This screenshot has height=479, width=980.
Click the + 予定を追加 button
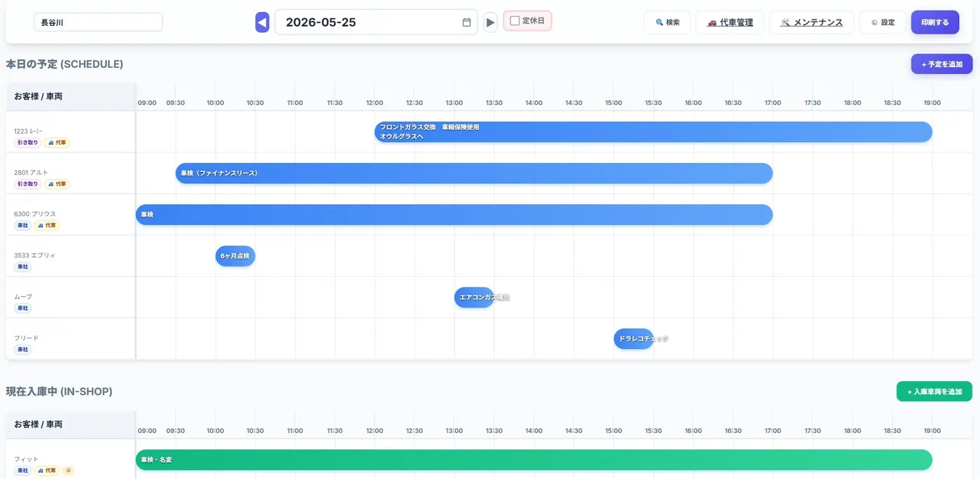pyautogui.click(x=941, y=64)
